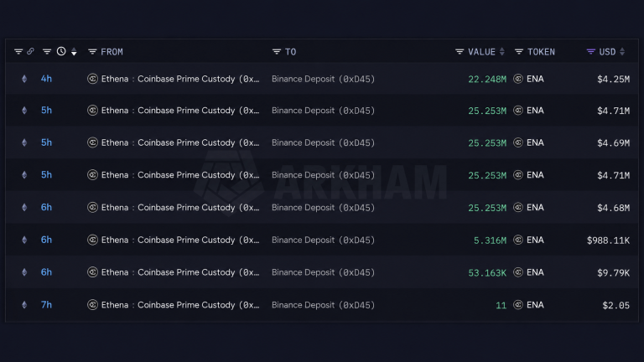The width and height of the screenshot is (644, 362).
Task: Select the value 11 in 7h row
Action: 501,305
